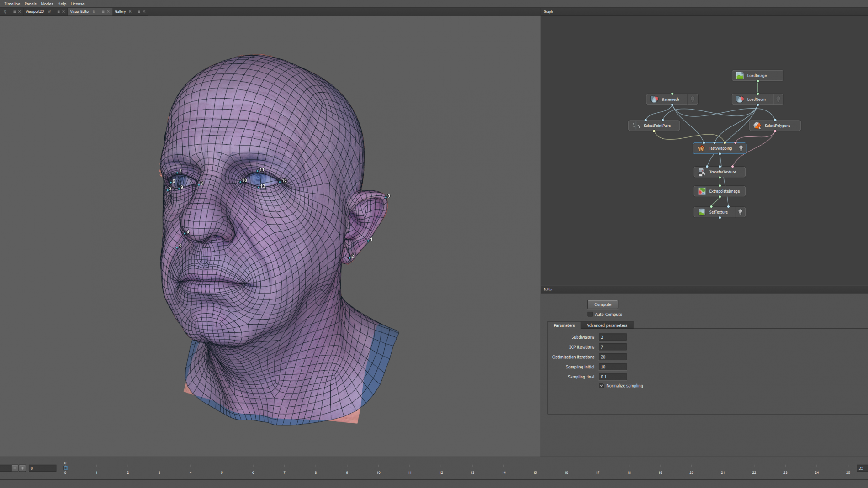Open the Viewport2D tab options menu

[x=58, y=12]
